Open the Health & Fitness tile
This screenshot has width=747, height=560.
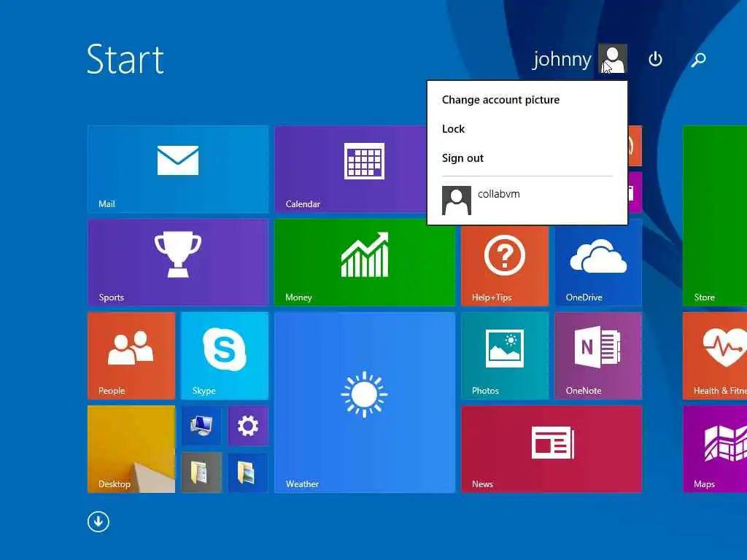tap(715, 356)
